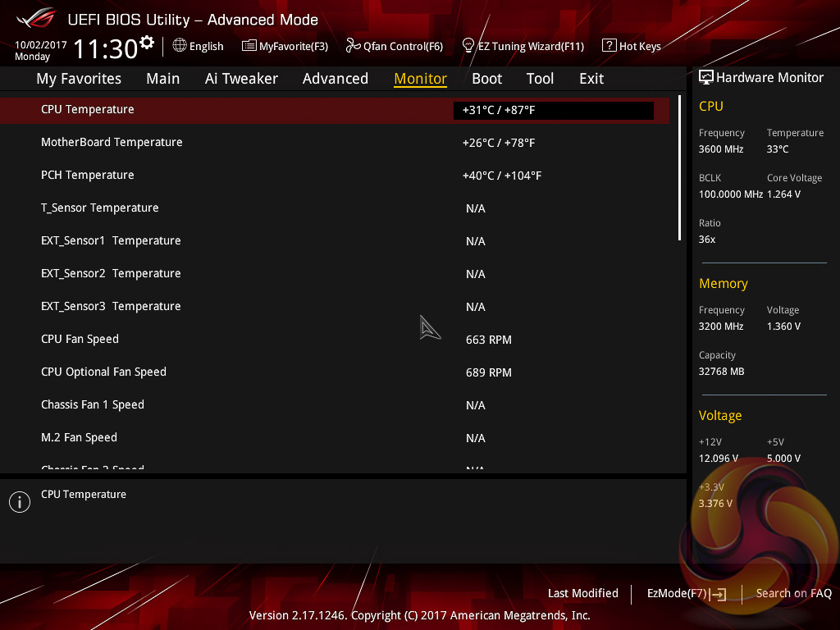
Task: Select the EXT_Sensor1 Temperature row
Action: [x=335, y=241]
